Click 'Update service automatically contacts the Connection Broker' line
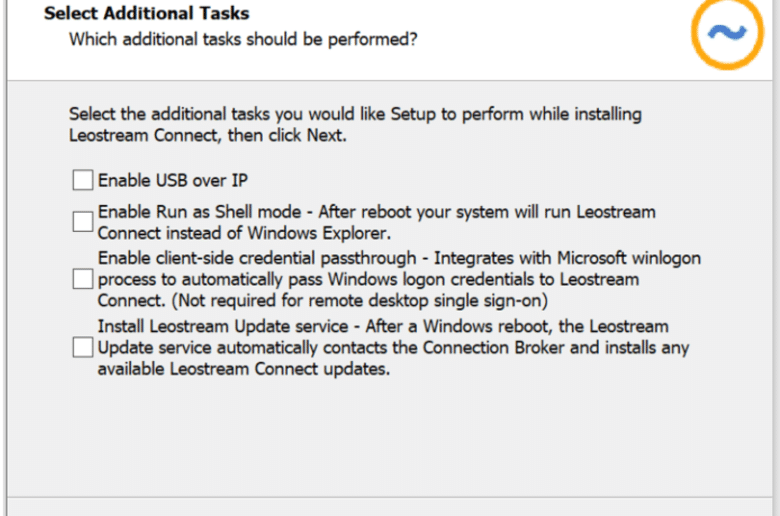 (393, 347)
